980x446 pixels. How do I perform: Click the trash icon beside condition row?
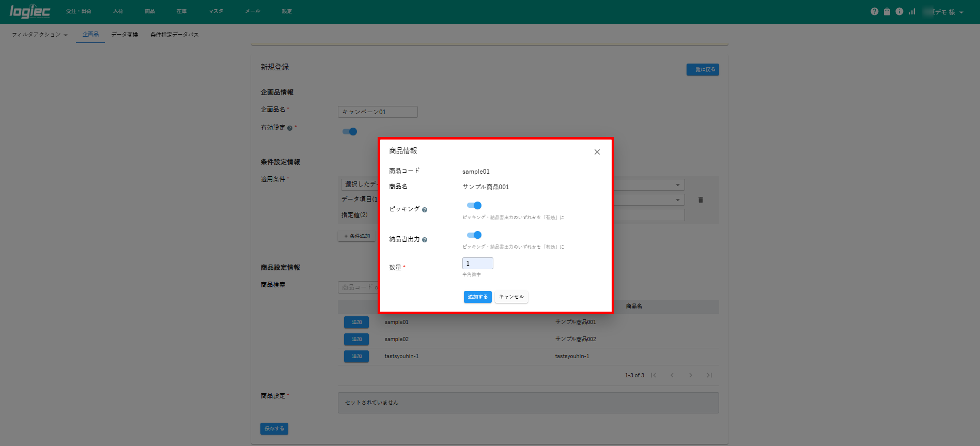[x=701, y=200]
